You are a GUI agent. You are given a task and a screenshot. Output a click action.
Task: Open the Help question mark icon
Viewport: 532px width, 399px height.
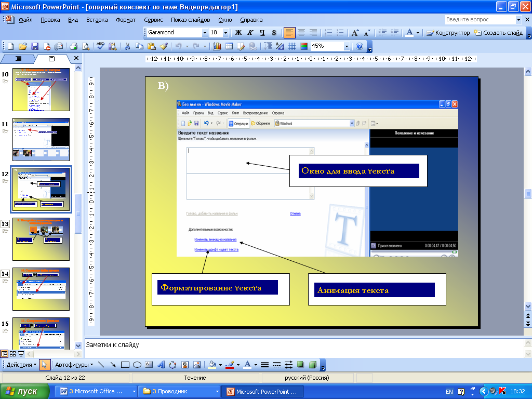[360, 46]
